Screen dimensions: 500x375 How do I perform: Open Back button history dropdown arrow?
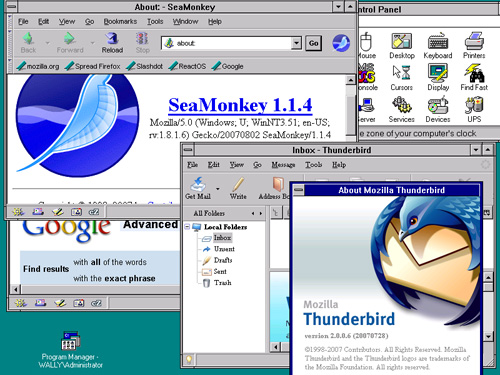[47, 43]
